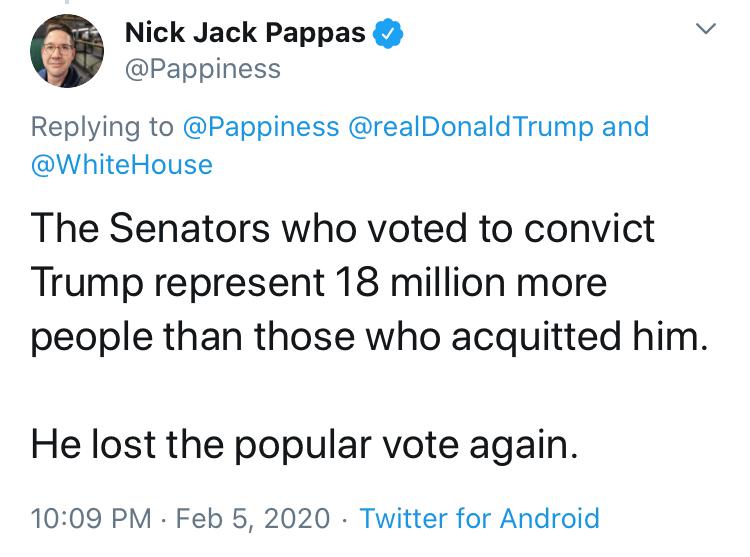
Task: Click the display name Nick Jack Pappas
Action: (246, 34)
